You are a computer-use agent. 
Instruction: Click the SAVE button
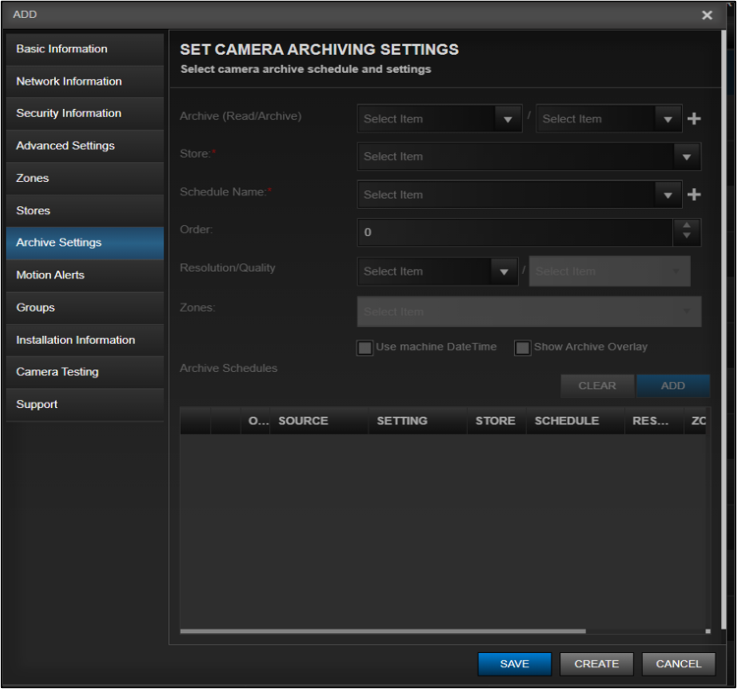[x=515, y=664]
